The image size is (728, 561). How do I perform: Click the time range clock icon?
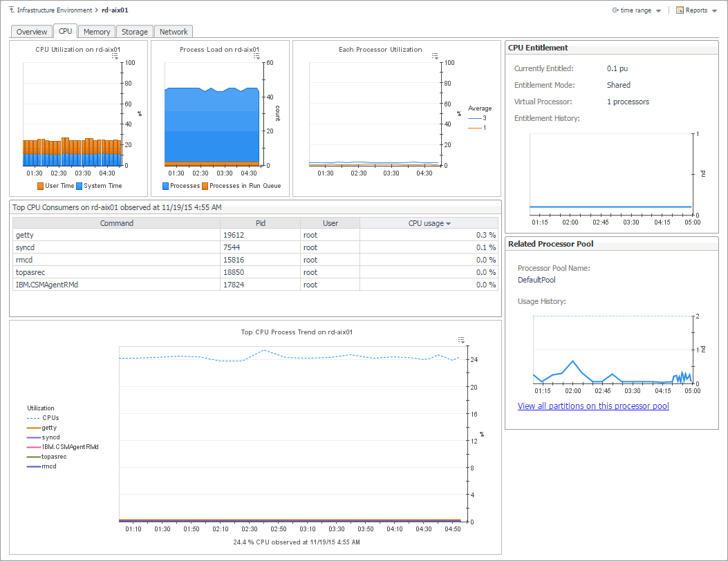pos(615,10)
